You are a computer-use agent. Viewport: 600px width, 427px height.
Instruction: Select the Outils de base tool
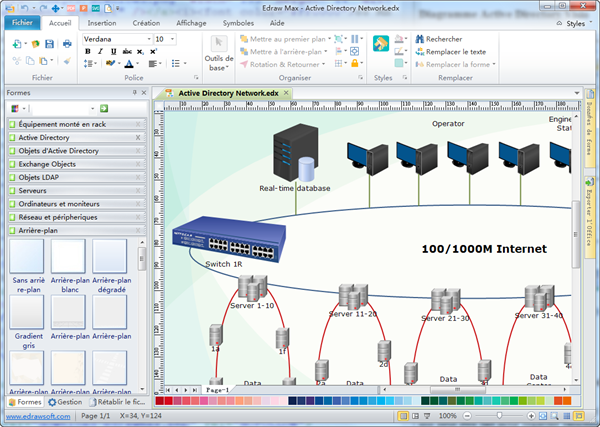pos(219,51)
